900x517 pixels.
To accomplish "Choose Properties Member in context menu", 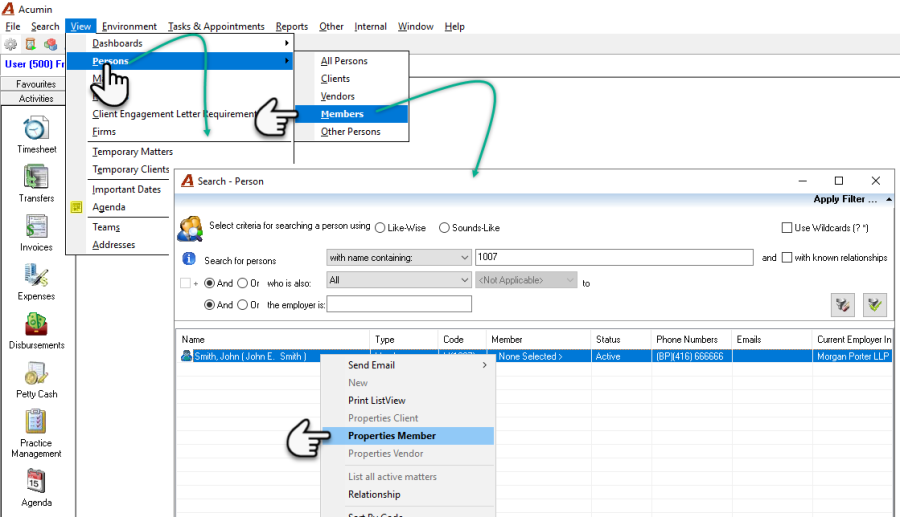I will click(408, 436).
